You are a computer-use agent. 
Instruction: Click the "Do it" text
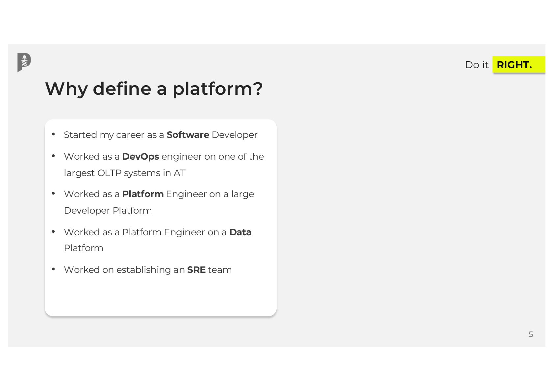pyautogui.click(x=476, y=65)
